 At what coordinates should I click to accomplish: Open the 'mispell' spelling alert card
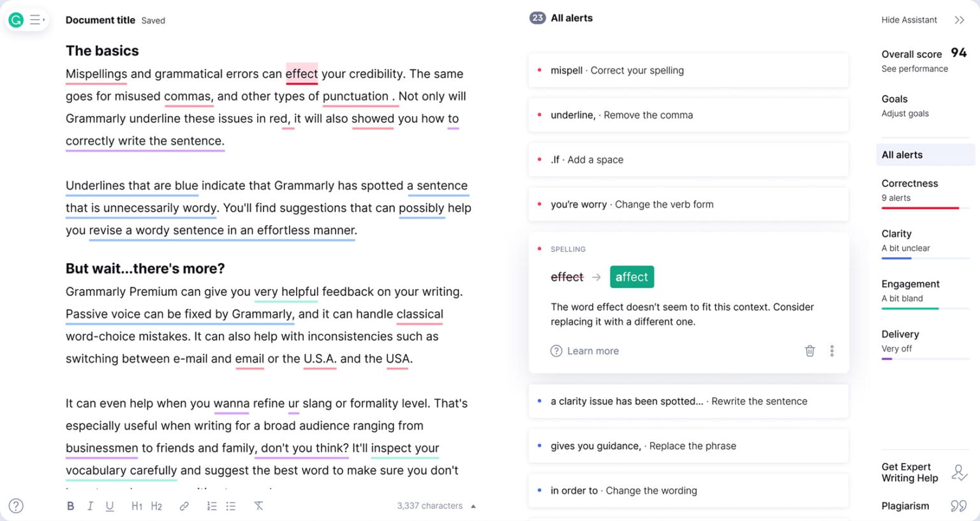point(688,70)
